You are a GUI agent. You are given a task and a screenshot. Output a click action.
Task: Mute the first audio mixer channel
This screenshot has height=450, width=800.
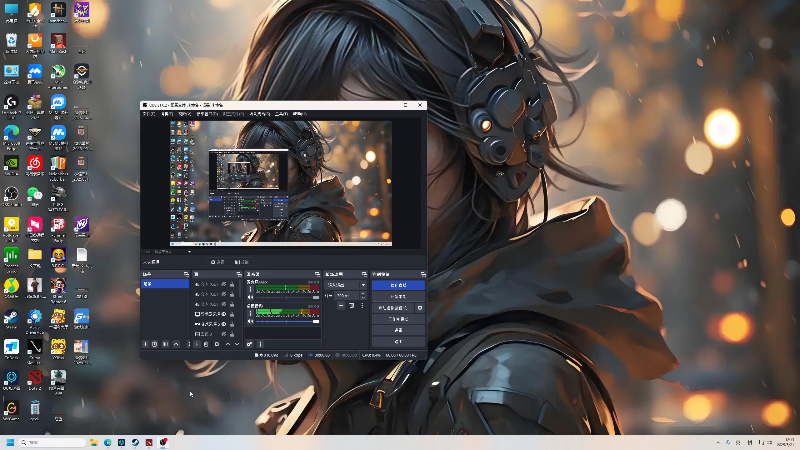(251, 297)
